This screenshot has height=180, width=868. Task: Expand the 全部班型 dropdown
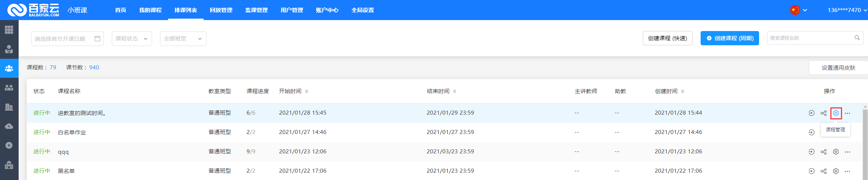tap(183, 38)
